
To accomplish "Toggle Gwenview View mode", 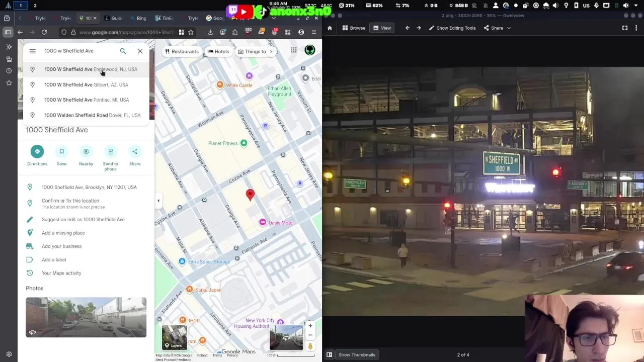I will click(x=382, y=28).
